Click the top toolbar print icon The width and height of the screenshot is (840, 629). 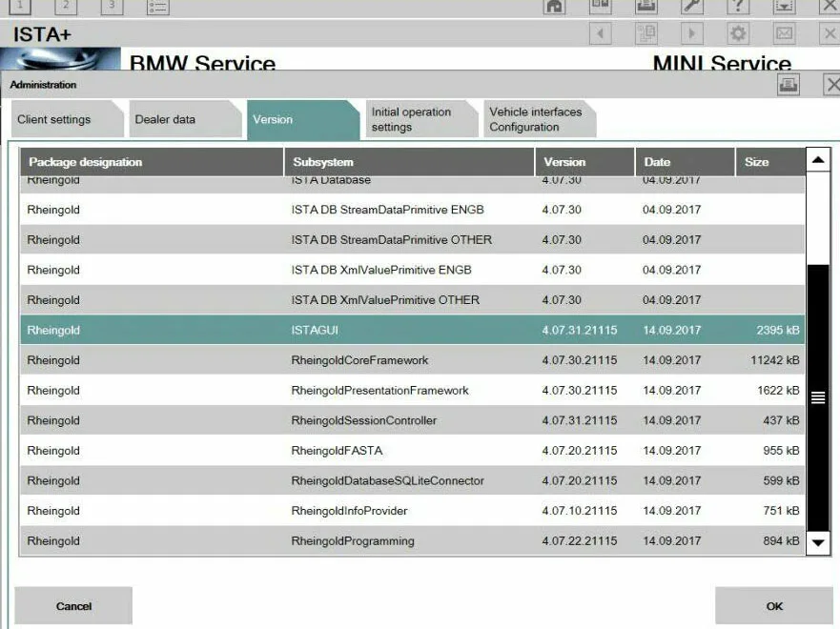click(646, 6)
